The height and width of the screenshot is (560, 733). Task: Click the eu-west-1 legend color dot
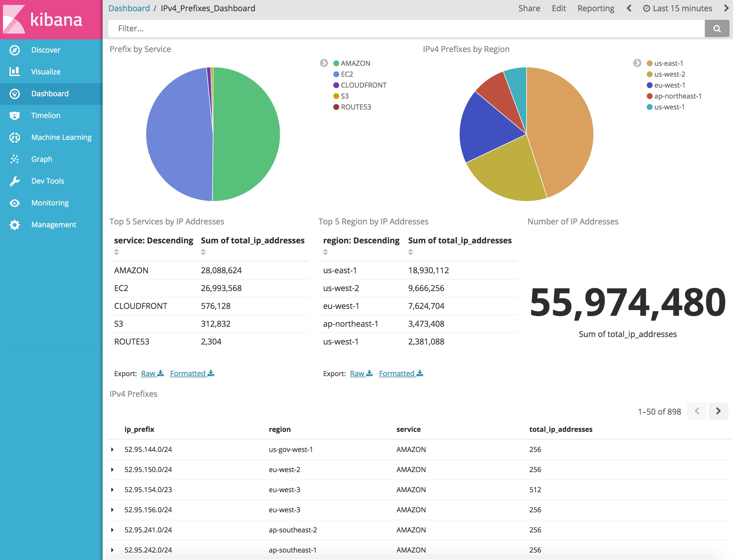(x=649, y=85)
